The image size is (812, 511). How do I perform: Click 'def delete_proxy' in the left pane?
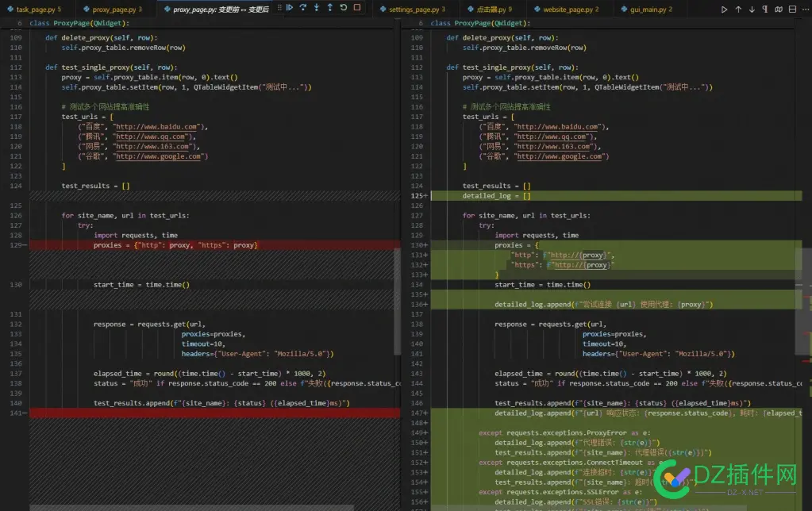(x=101, y=38)
